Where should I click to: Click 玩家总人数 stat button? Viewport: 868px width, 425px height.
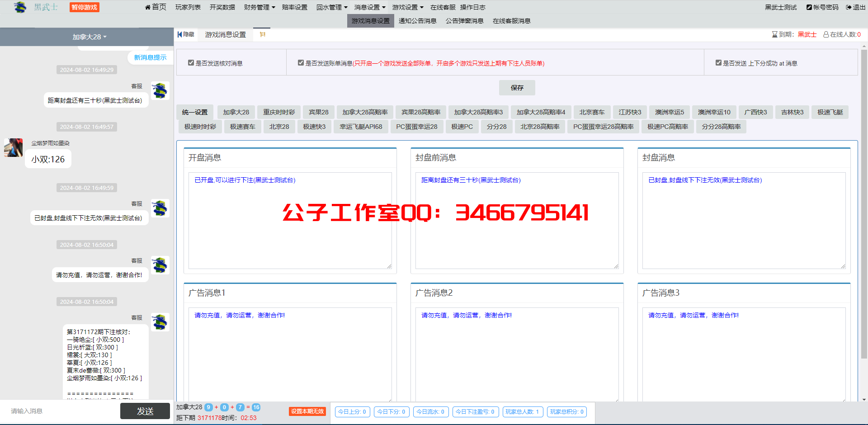click(x=522, y=412)
